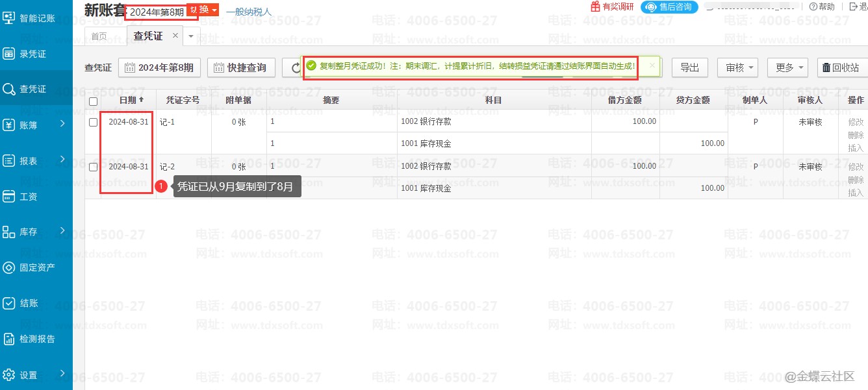Open 固定资产 fixed assets module
868x390 pixels.
click(36, 267)
